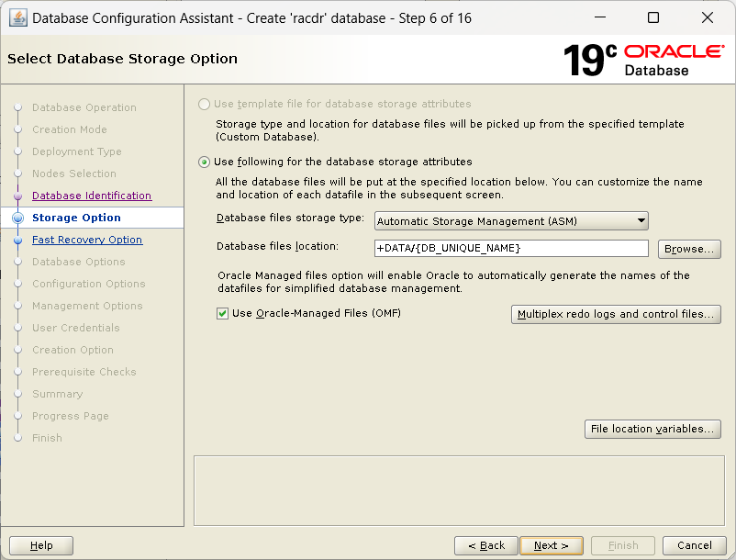
Task: Click 'Prerequisite Checks' step text
Action: pos(84,372)
